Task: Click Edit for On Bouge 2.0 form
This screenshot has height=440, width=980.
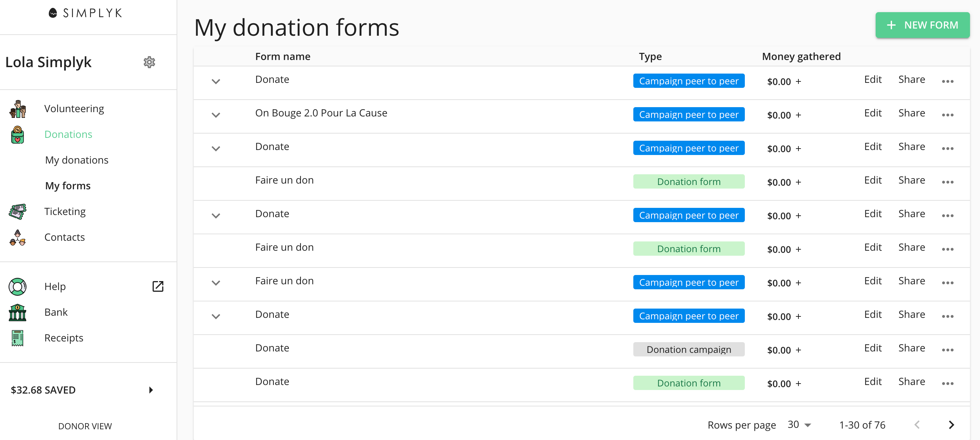Action: click(872, 113)
